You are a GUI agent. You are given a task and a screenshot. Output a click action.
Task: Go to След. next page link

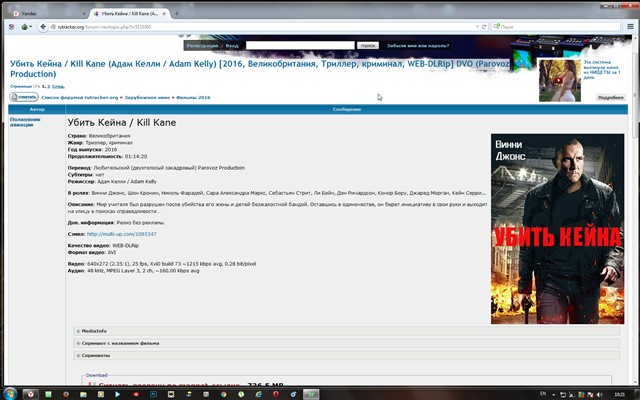coord(58,87)
